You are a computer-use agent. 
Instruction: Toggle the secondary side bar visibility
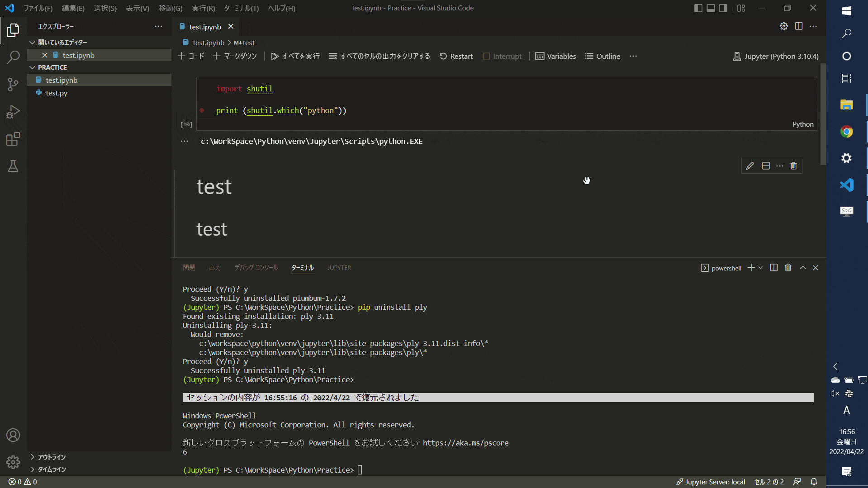click(x=724, y=8)
